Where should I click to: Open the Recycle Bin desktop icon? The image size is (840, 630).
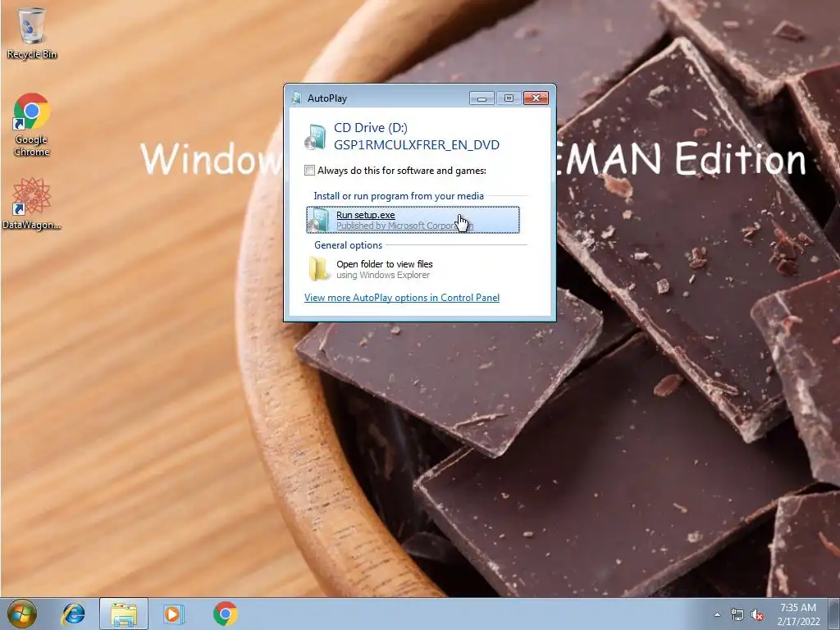(x=32, y=32)
